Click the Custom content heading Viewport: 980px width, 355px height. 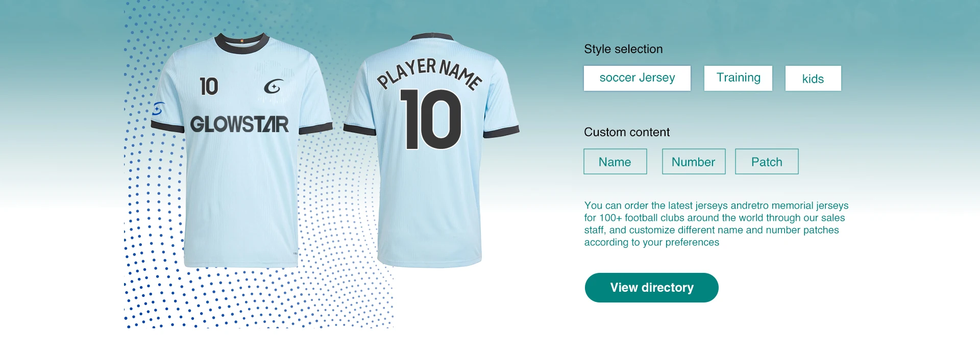point(627,132)
